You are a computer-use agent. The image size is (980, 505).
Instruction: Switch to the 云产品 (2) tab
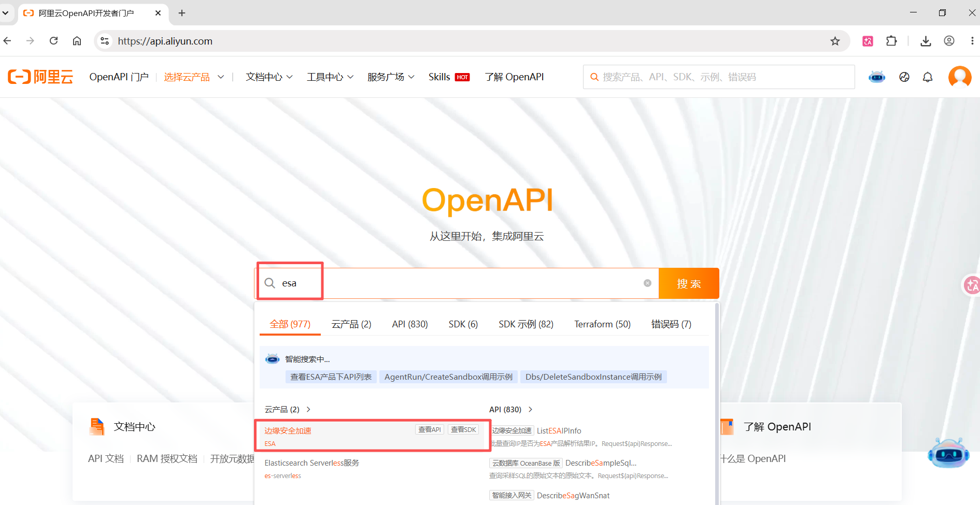click(351, 324)
